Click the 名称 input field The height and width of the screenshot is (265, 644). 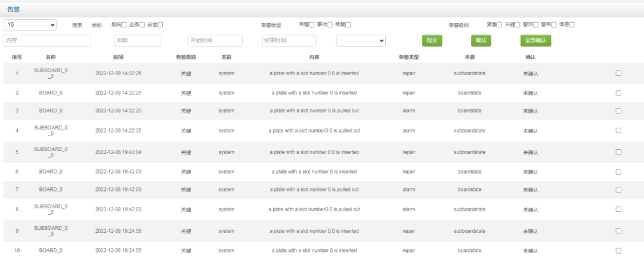[137, 41]
